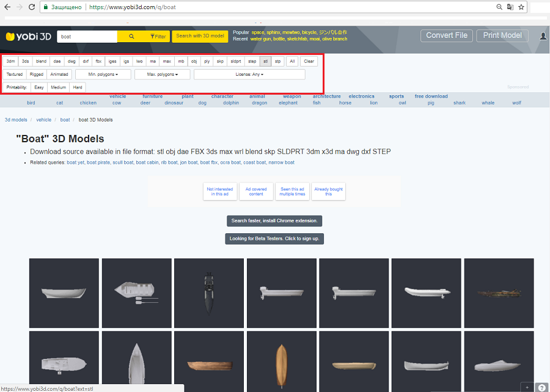Open the License: Any dropdown
This screenshot has width=550, height=392.
tap(249, 74)
